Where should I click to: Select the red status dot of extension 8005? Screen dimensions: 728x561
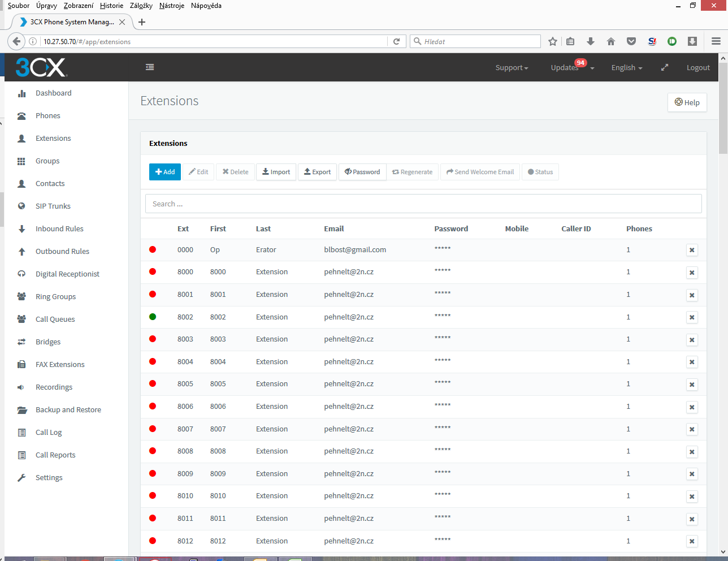153,383
